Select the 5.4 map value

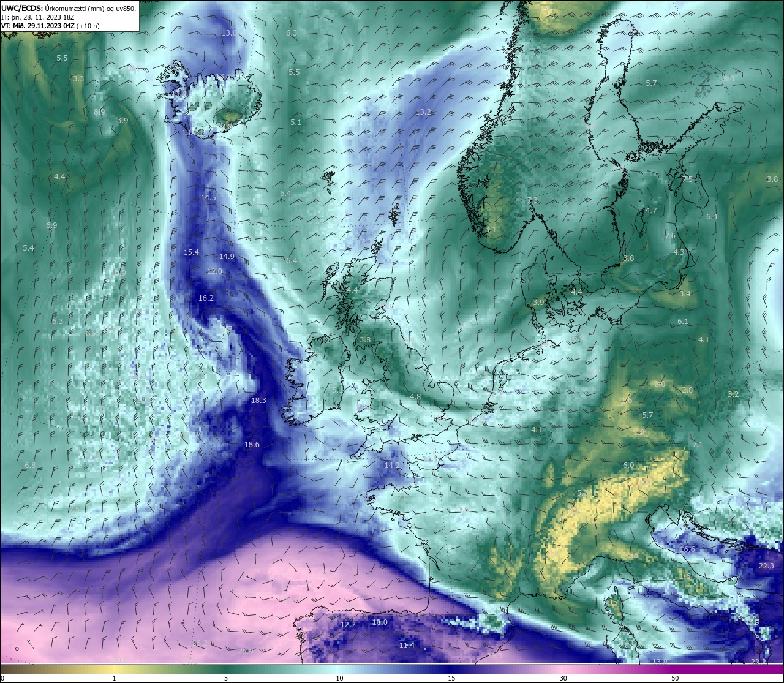coord(28,248)
